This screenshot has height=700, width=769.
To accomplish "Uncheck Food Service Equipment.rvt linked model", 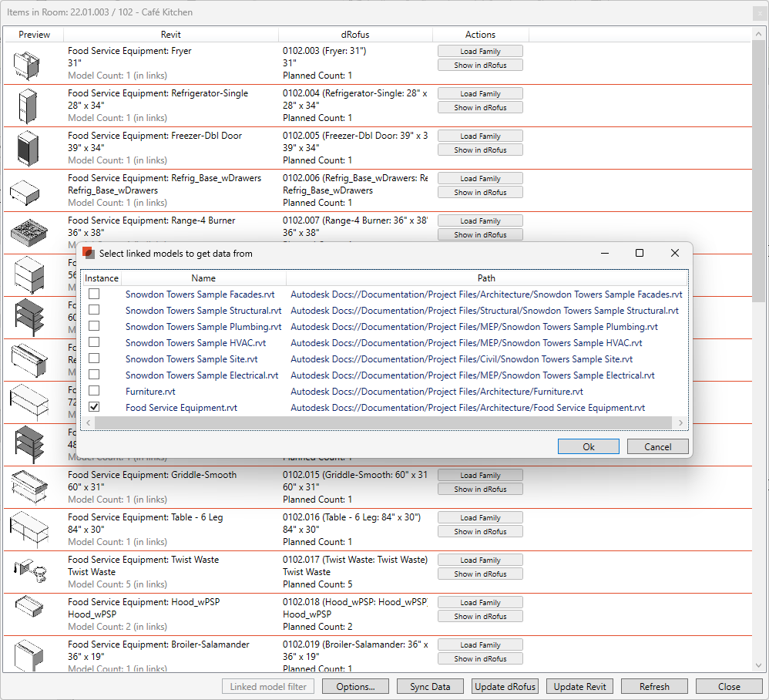I will click(x=94, y=408).
